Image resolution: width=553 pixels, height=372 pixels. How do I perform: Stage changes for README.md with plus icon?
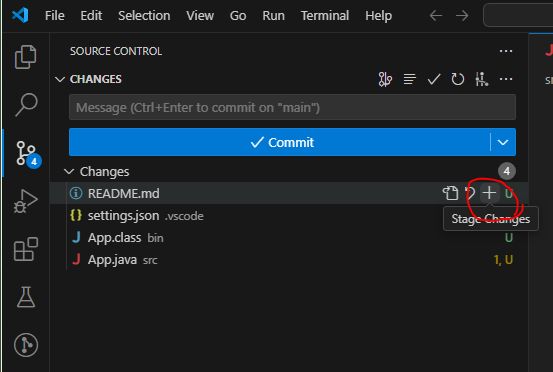[x=489, y=193]
